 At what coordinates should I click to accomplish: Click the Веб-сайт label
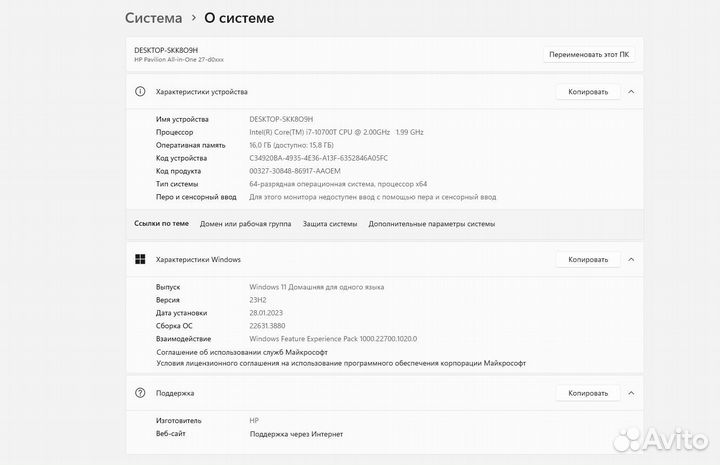click(x=170, y=433)
